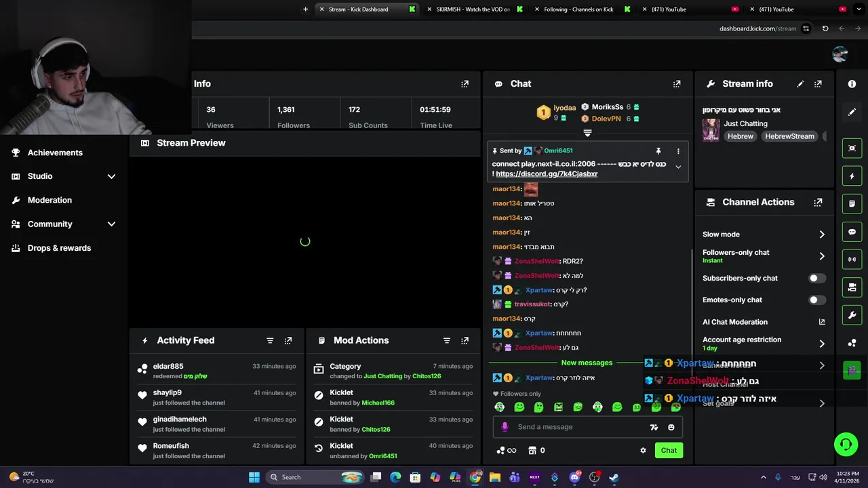Expand the Community sidebar menu

coord(111,224)
